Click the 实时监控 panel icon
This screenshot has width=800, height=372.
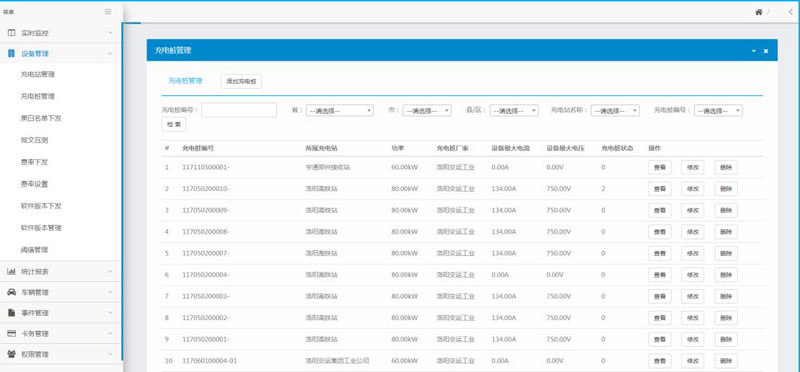click(x=11, y=33)
